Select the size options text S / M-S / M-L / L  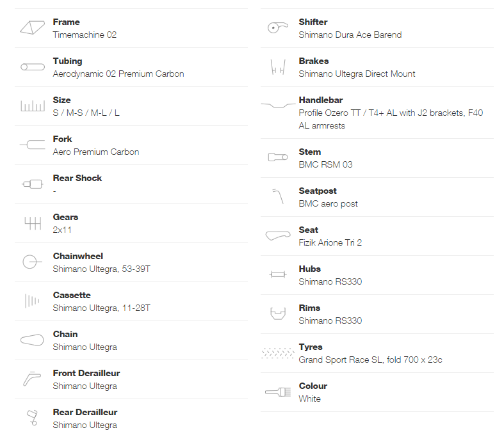click(x=86, y=113)
